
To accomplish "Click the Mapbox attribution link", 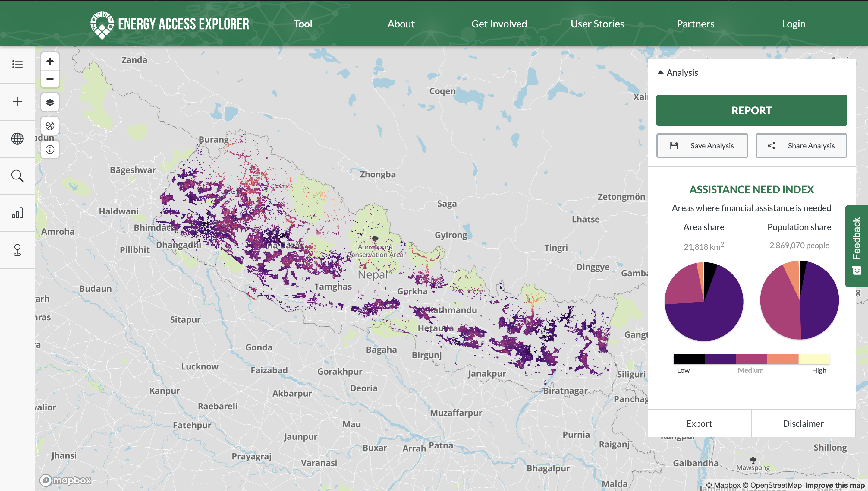I will point(723,485).
